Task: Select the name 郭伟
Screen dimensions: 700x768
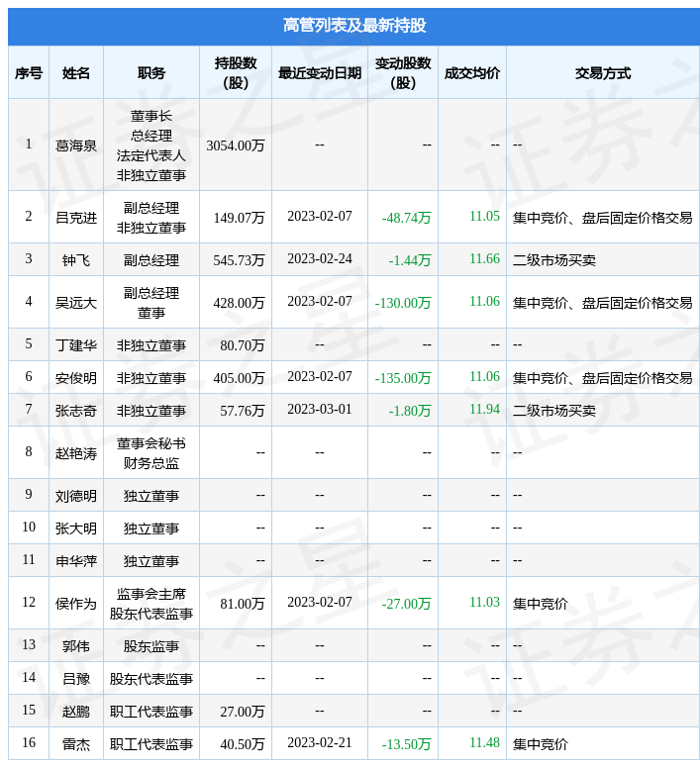Action: tap(76, 646)
